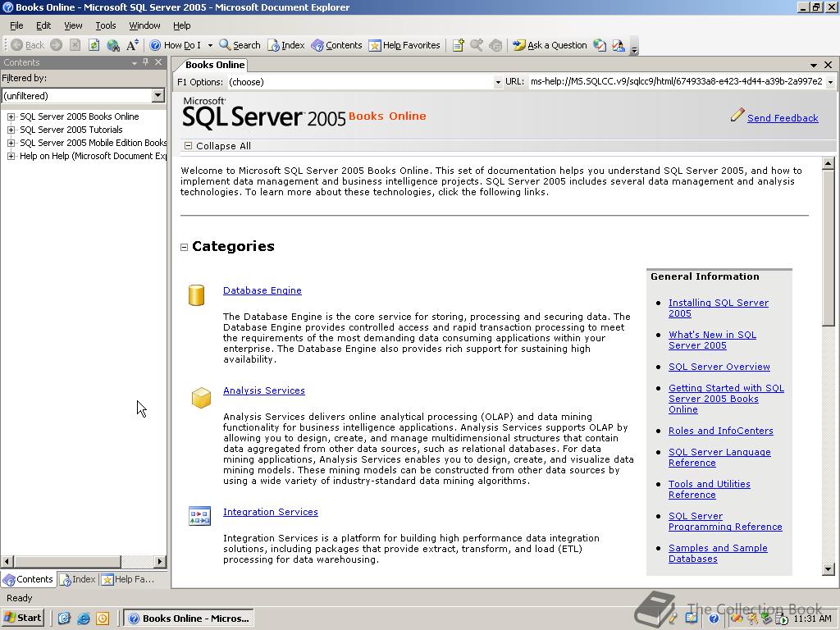Open Roles and InfoCenters link

[720, 431]
